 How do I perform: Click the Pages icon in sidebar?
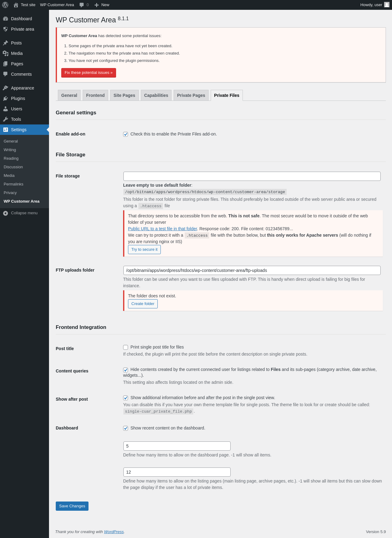click(x=6, y=64)
